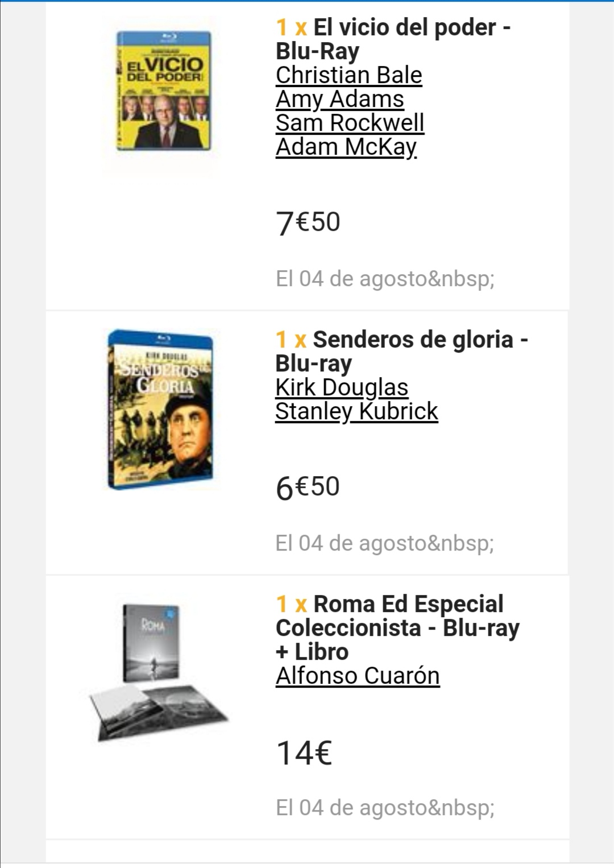Click the Sam Rockwell link
Screen dimensions: 614x868
pos(350,123)
